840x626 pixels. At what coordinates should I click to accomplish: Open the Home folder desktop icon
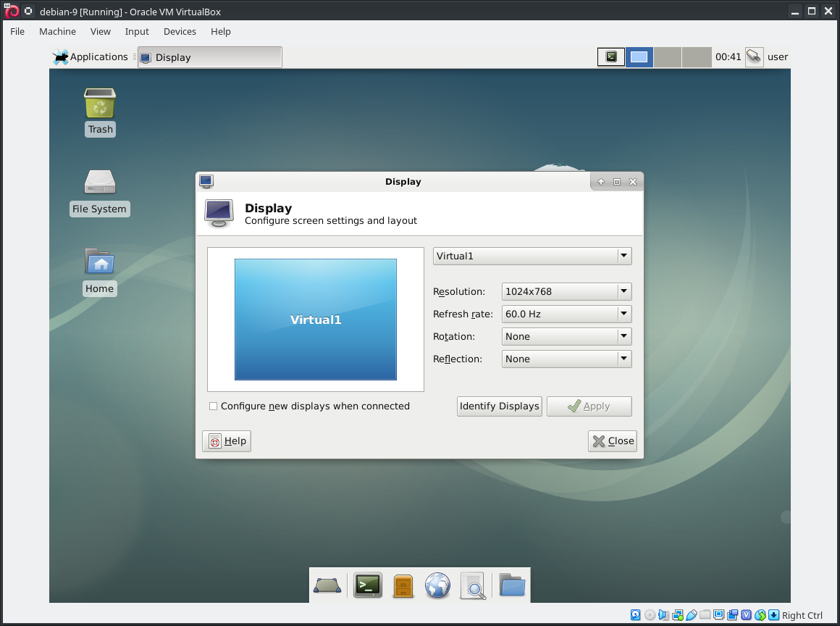pyautogui.click(x=99, y=263)
